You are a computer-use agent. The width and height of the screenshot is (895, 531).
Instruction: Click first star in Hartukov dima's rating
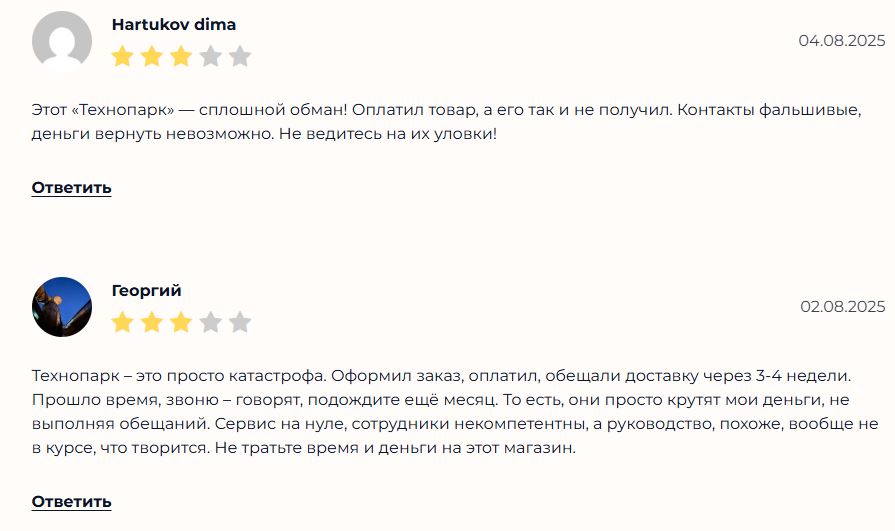pyautogui.click(x=122, y=56)
